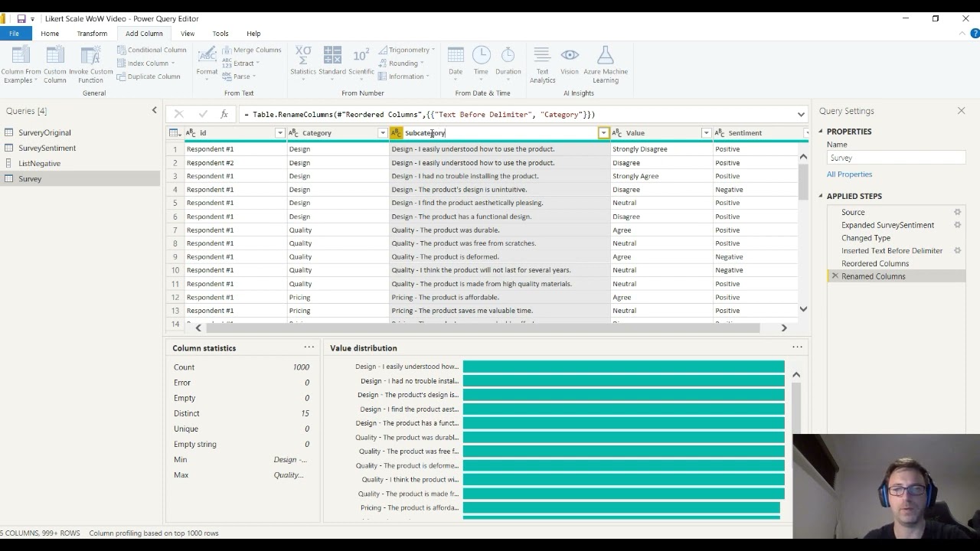Launch Vision AI insight
This screenshot has width=980, height=551.
click(570, 61)
